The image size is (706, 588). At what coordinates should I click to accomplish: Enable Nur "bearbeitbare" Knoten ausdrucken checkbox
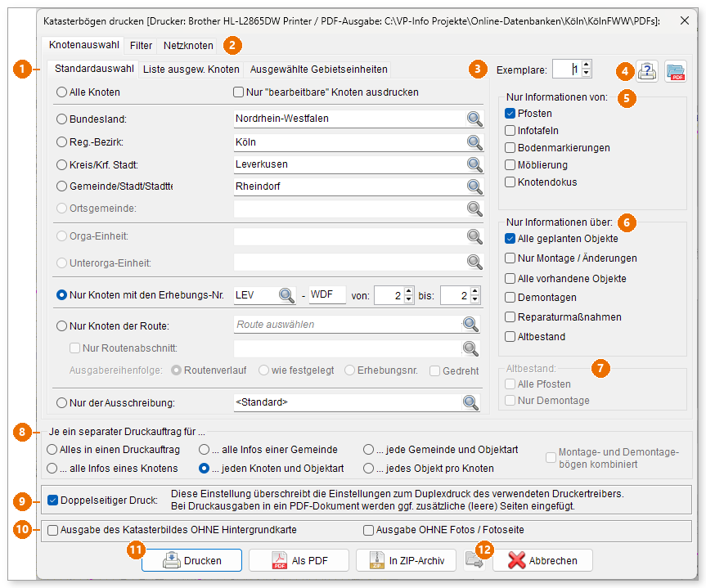pos(238,92)
